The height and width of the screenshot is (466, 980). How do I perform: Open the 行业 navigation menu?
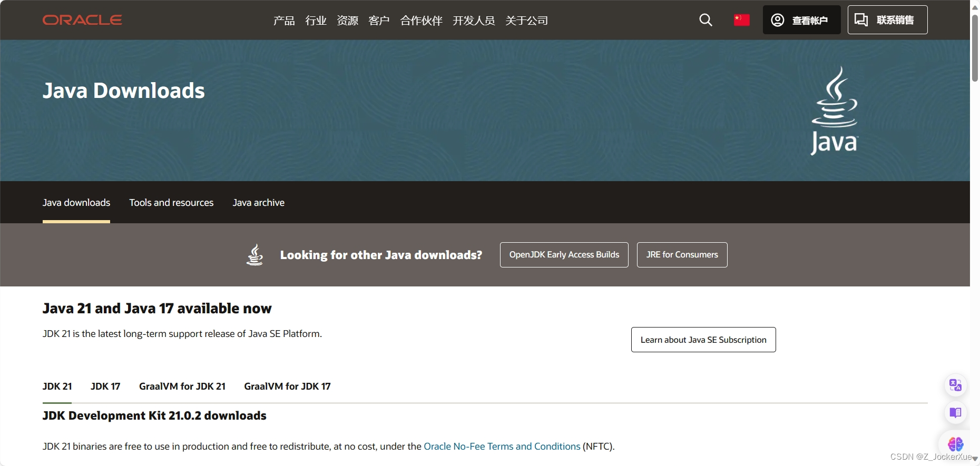tap(316, 21)
